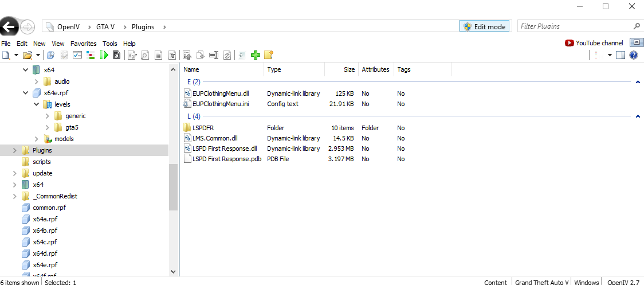Viewport: 644px width, 285px height.
Task: Click the small window mode button beside YouTube channel
Action: click(x=637, y=42)
